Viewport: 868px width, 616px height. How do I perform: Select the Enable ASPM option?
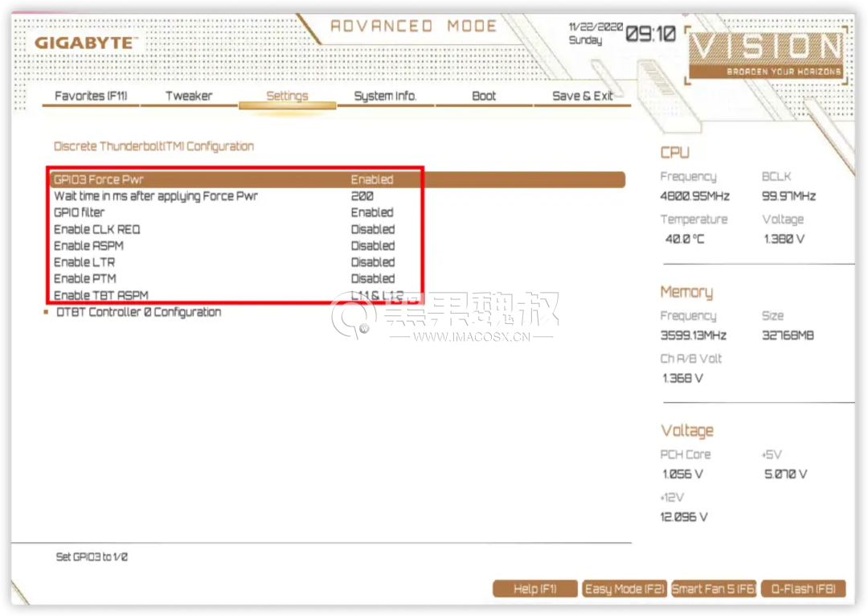(x=88, y=245)
